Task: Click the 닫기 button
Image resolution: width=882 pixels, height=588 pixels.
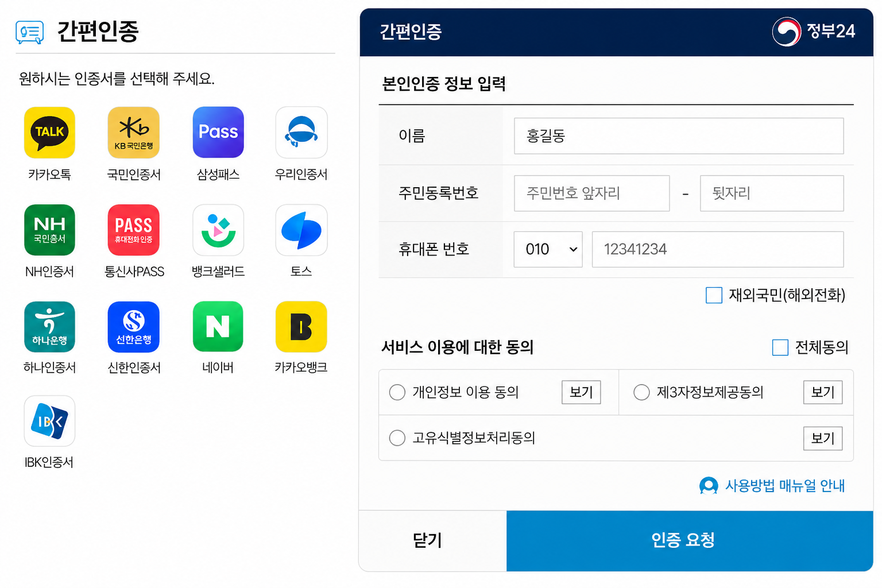Action: (x=433, y=540)
